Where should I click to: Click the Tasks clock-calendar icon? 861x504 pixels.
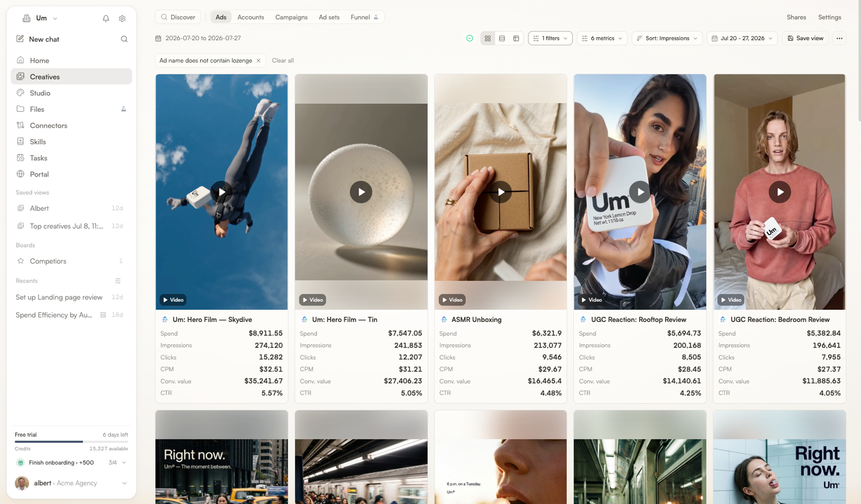20,158
